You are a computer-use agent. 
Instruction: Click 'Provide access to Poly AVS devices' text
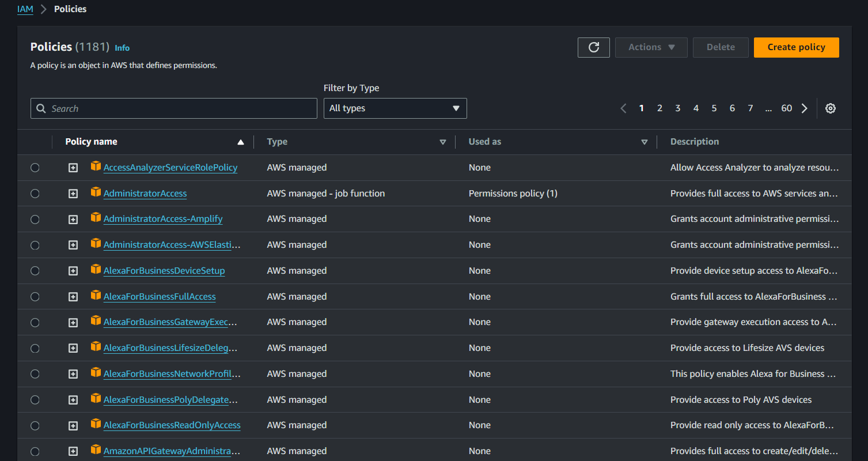(x=741, y=400)
